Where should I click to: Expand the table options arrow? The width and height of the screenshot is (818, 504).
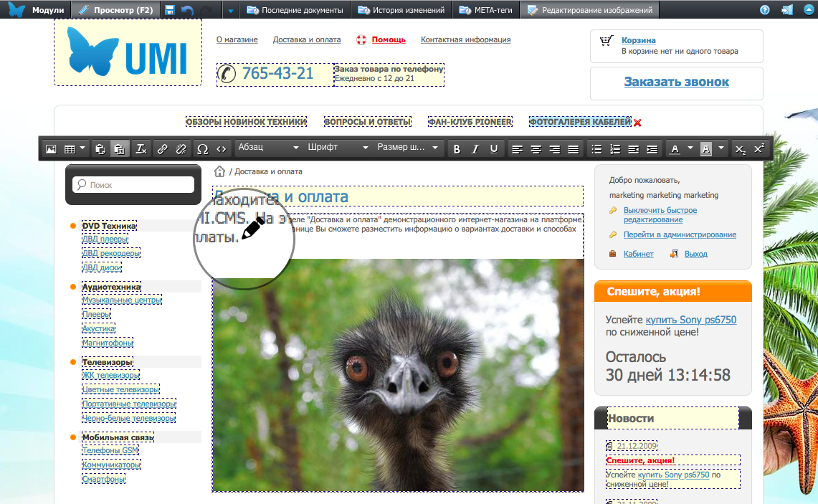82,148
